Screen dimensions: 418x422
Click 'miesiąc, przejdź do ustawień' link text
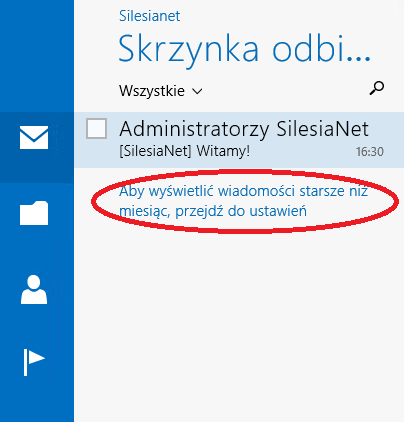point(213,211)
